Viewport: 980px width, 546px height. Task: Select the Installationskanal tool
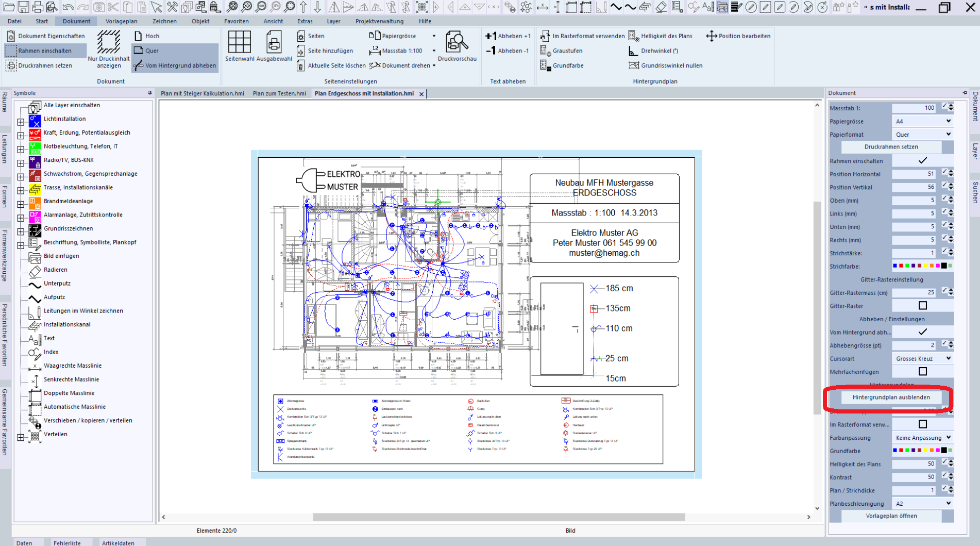point(66,324)
